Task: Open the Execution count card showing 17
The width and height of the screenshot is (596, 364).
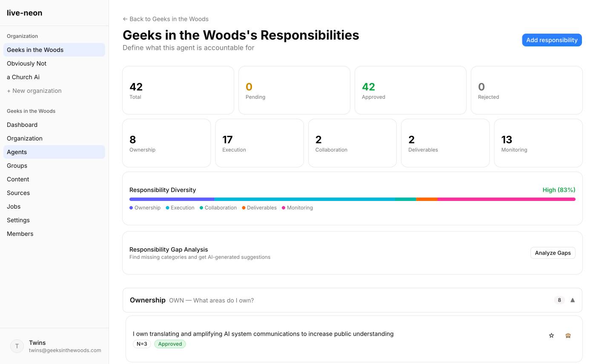Action: (259, 143)
